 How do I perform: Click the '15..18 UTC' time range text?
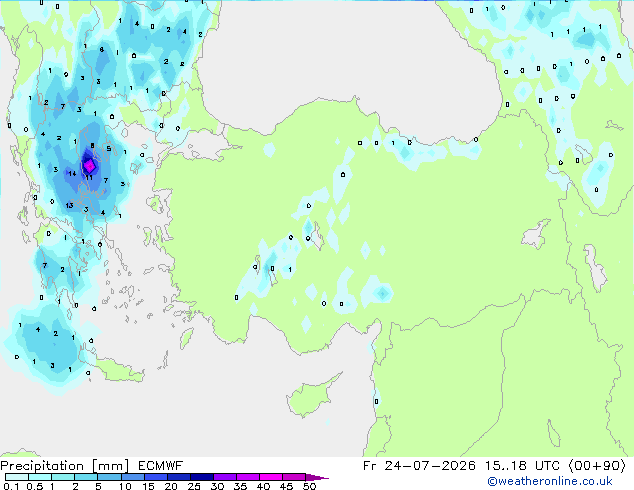click(522, 466)
